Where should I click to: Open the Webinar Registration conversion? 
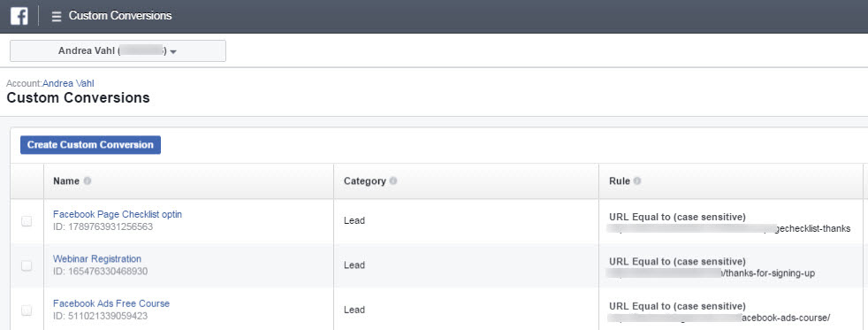[97, 258]
